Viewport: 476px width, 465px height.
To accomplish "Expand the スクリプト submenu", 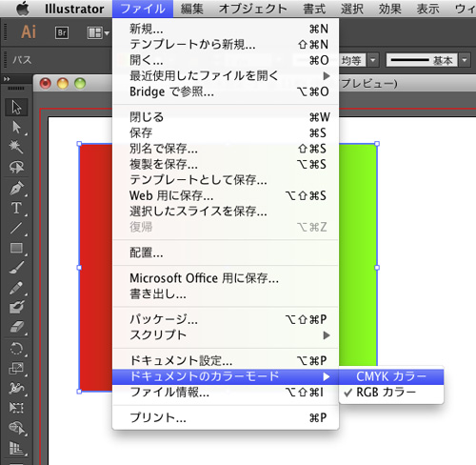I will pyautogui.click(x=226, y=335).
